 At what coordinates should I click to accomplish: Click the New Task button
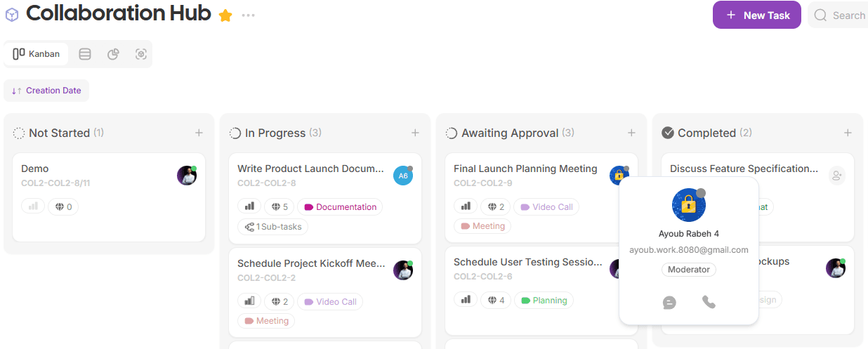(757, 15)
